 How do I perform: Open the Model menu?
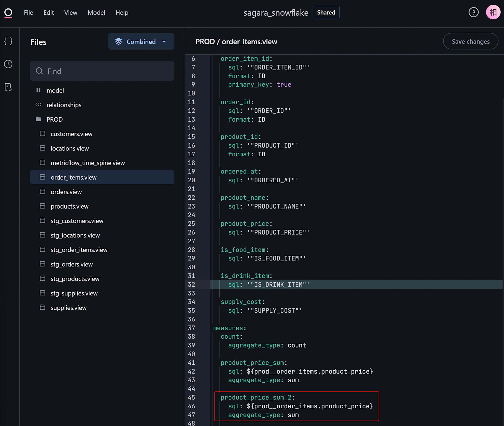96,13
